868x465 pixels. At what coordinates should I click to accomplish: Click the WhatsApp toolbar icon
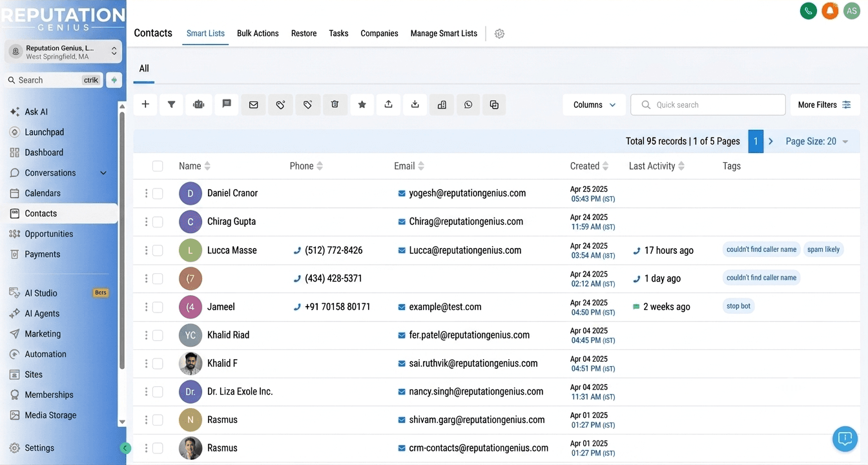[x=468, y=105]
